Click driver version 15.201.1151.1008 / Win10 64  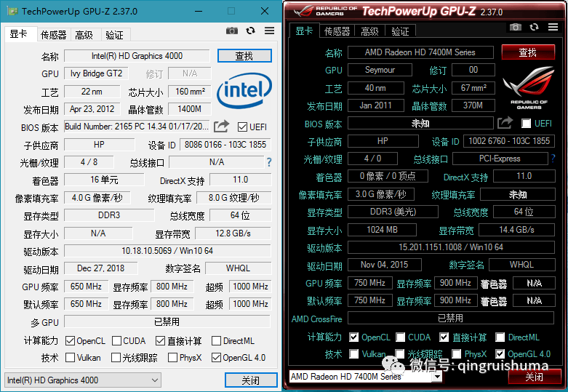451,247
